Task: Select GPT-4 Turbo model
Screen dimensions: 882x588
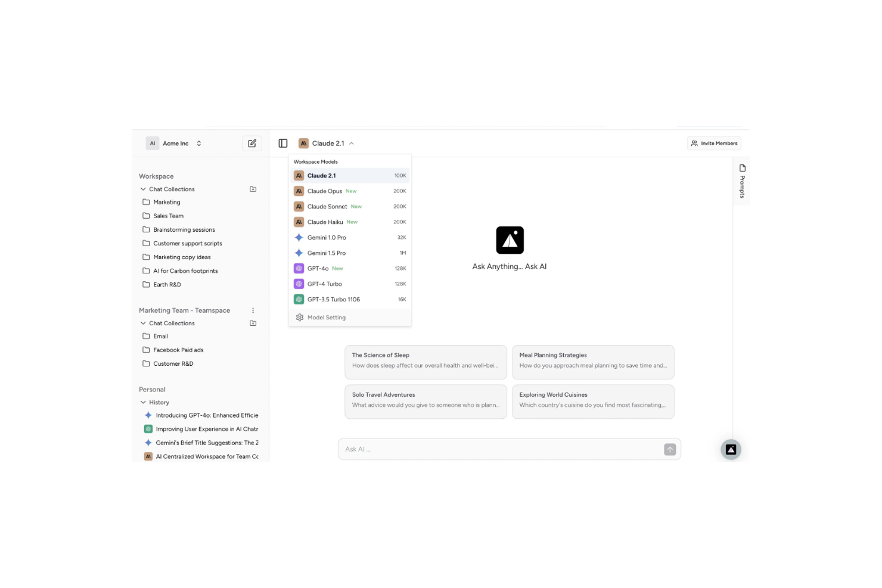Action: coord(350,284)
